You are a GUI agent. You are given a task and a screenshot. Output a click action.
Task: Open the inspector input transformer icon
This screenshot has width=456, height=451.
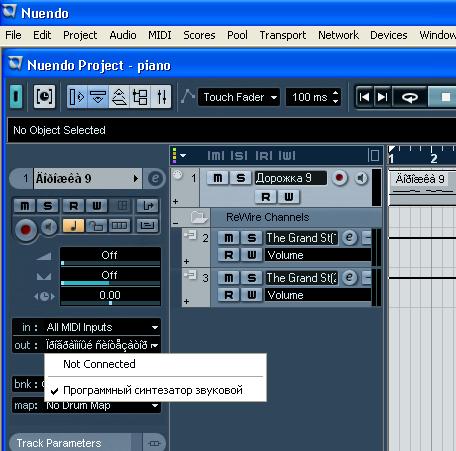[147, 206]
